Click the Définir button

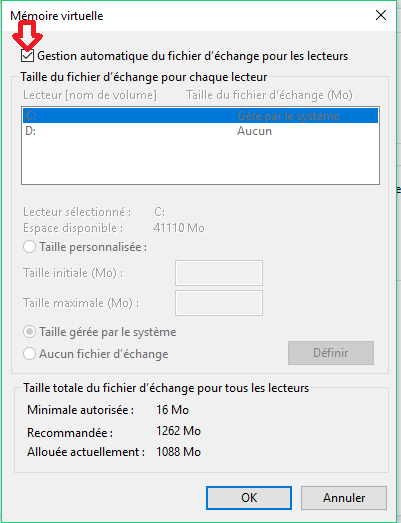[331, 353]
